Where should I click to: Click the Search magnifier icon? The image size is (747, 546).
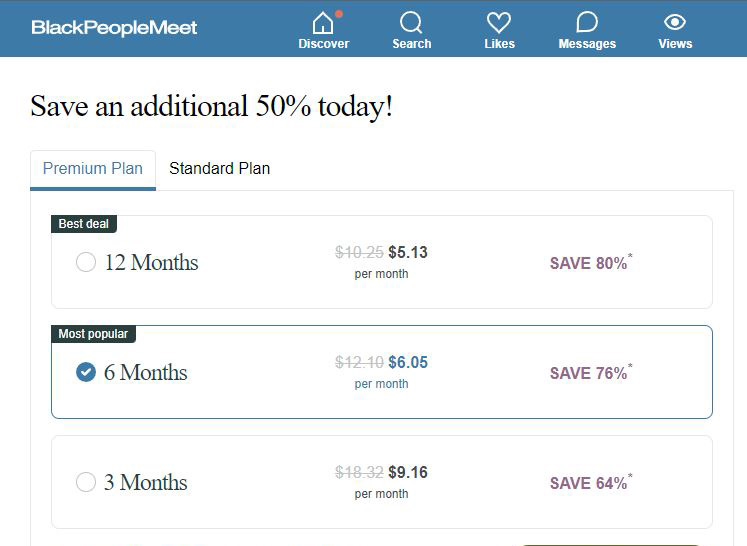(411, 22)
